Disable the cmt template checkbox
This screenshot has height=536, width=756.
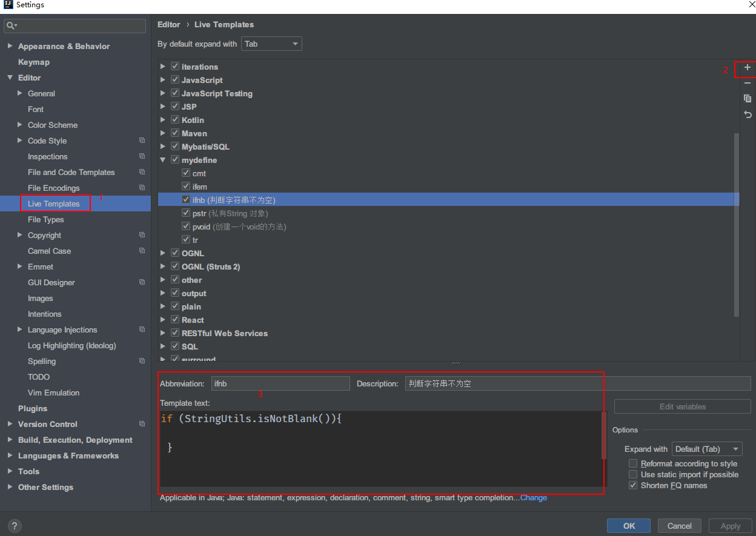click(x=186, y=173)
